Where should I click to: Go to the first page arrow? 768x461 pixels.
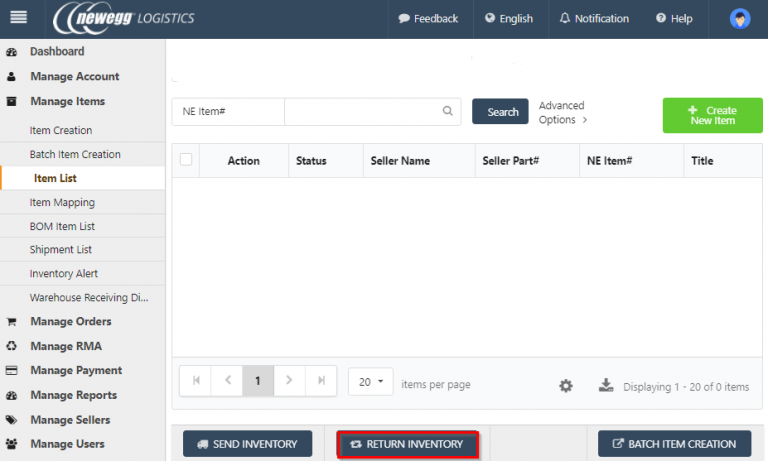click(x=195, y=381)
